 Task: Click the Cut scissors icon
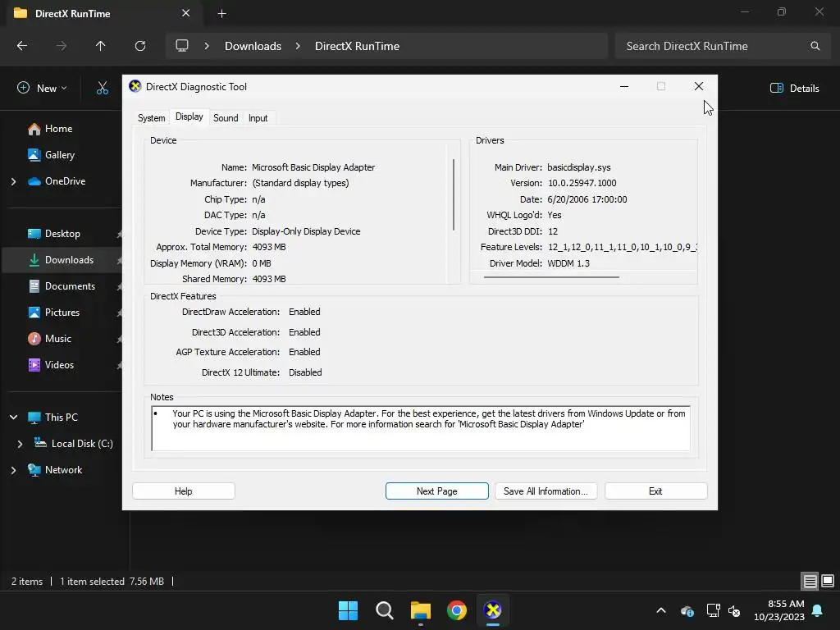click(103, 88)
